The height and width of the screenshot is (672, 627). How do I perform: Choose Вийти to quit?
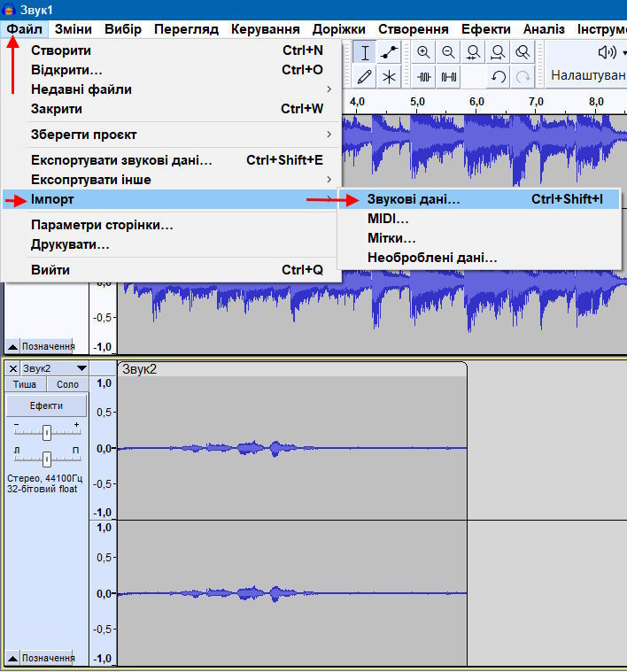point(172,270)
